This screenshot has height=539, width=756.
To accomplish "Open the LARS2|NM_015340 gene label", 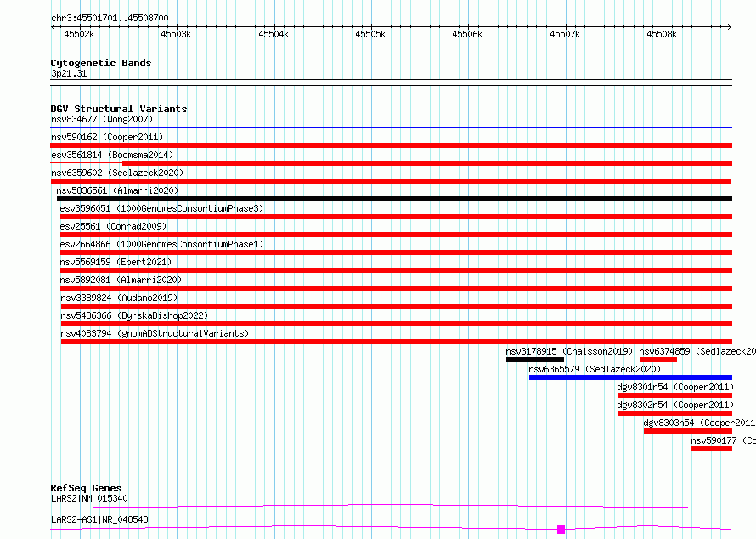I will pyautogui.click(x=89, y=498).
